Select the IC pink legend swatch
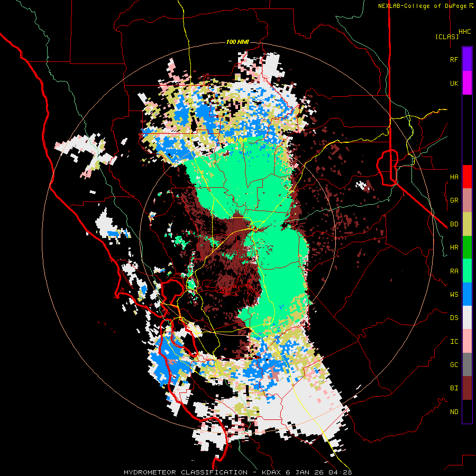 click(467, 341)
